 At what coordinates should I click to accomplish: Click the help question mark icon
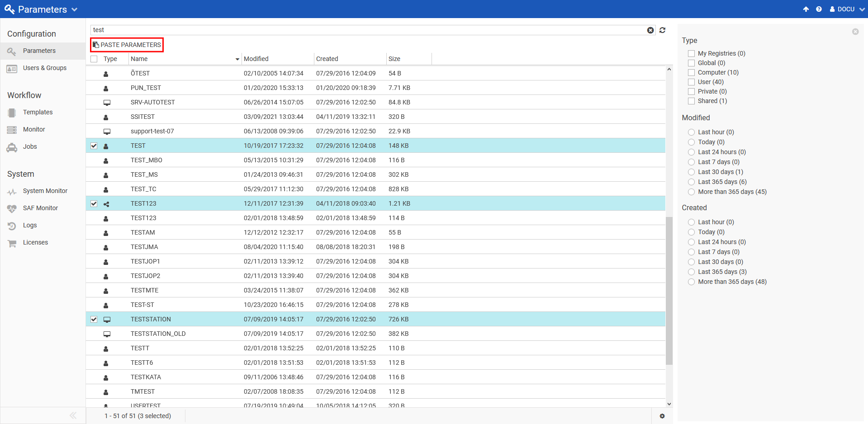tap(819, 9)
